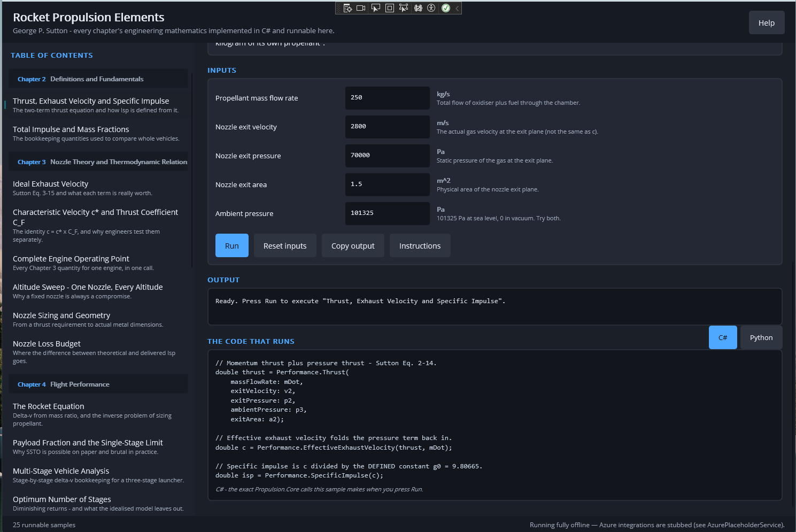Image resolution: width=796 pixels, height=532 pixels.
Task: Click the '25 runnable samples' status text
Action: coord(44,525)
